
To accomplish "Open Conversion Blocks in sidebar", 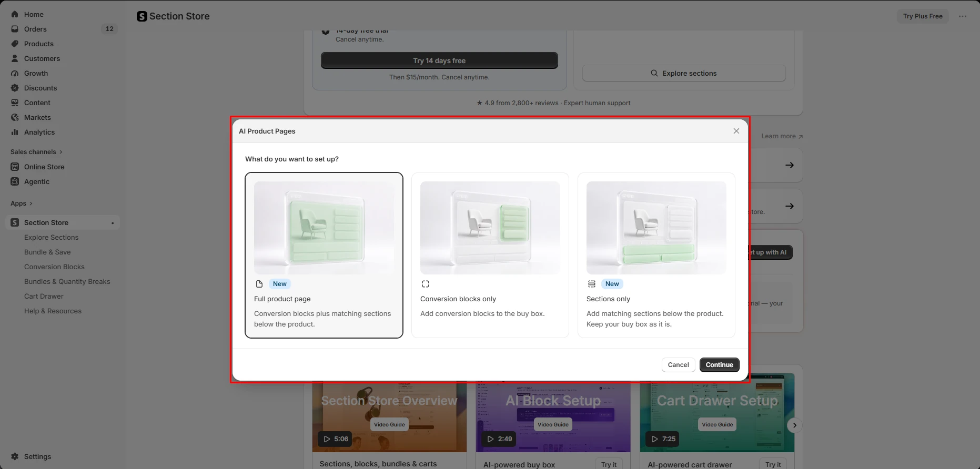I will (54, 267).
